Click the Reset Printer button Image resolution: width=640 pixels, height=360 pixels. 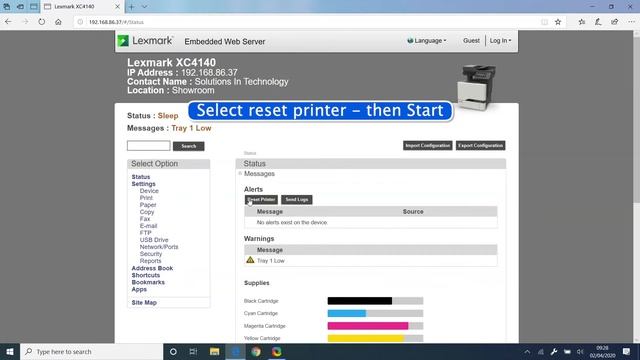coord(261,200)
